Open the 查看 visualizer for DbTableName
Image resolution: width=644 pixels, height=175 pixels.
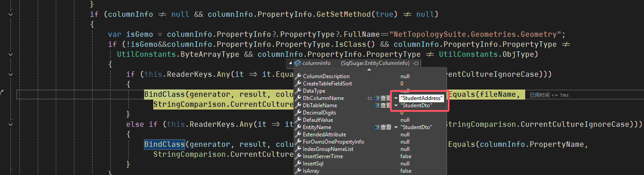click(382, 105)
